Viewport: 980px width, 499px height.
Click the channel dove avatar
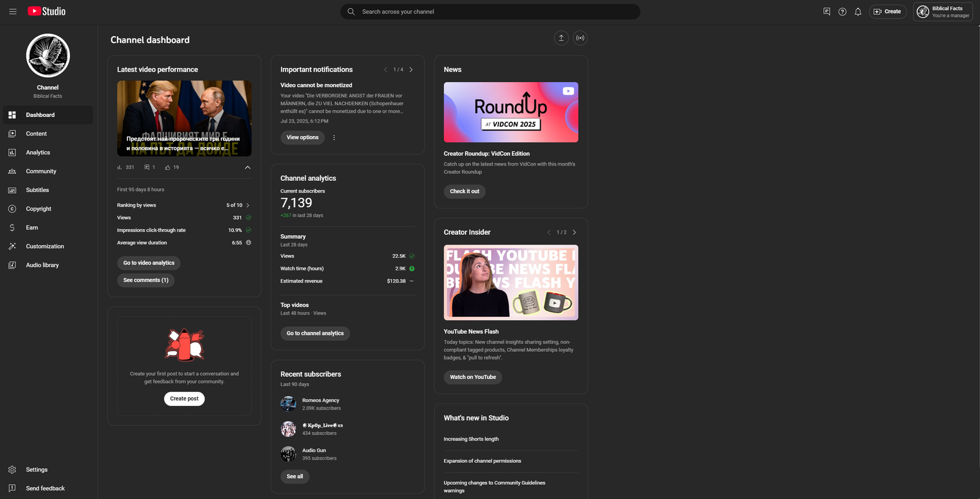[x=48, y=56]
